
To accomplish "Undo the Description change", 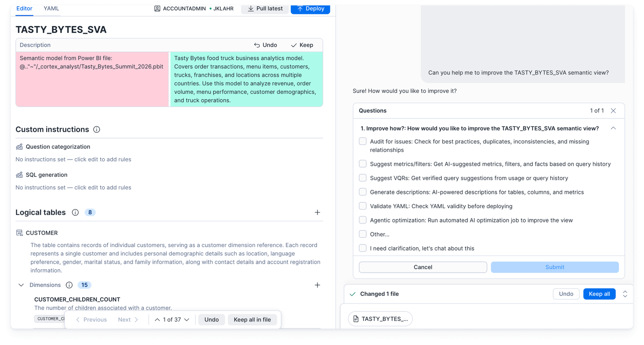I will point(266,45).
